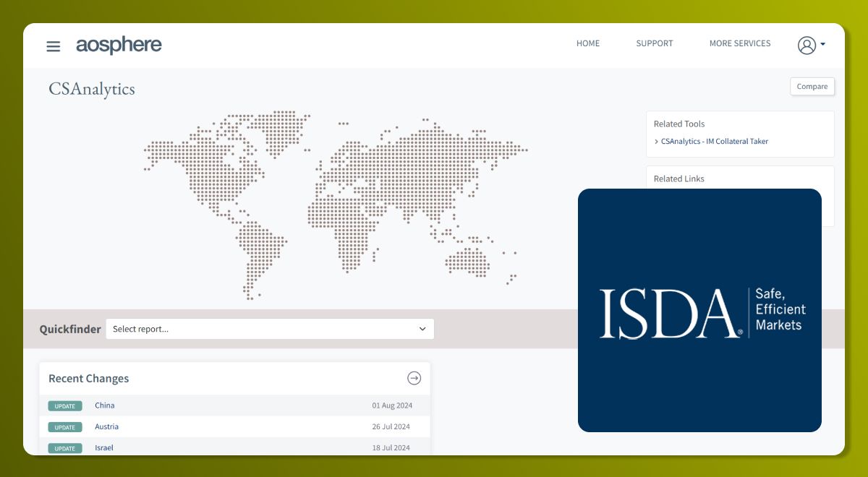
Task: Click the chevron before CSAnalytics - IM Collateral Taker
Action: coord(656,142)
